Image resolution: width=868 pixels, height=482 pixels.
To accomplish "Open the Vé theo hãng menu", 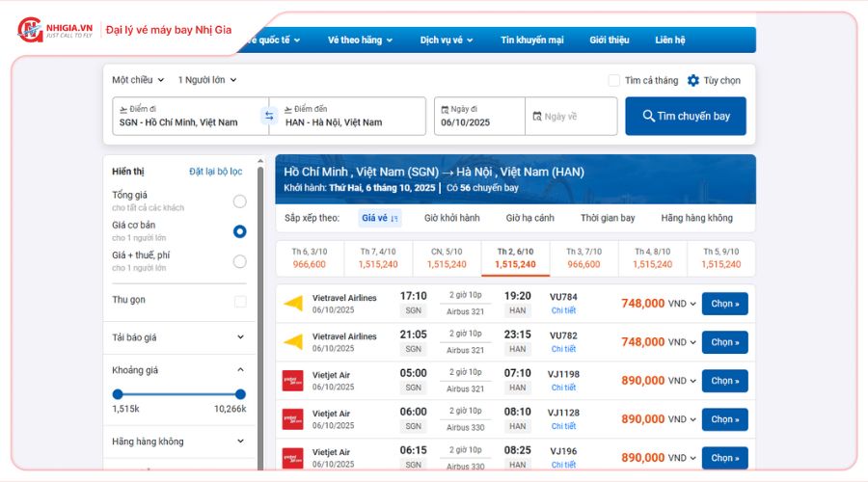I will point(360,40).
